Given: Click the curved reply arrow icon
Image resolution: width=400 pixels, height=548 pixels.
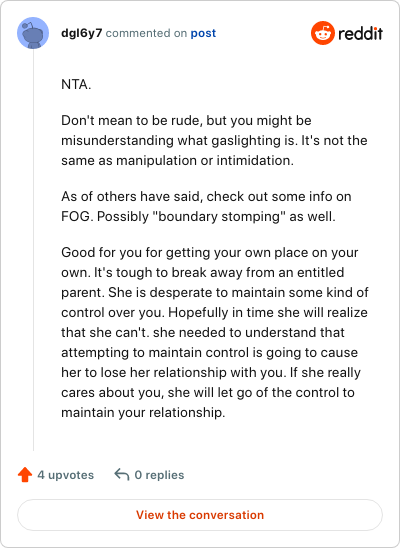Looking at the screenshot, I should [122, 475].
